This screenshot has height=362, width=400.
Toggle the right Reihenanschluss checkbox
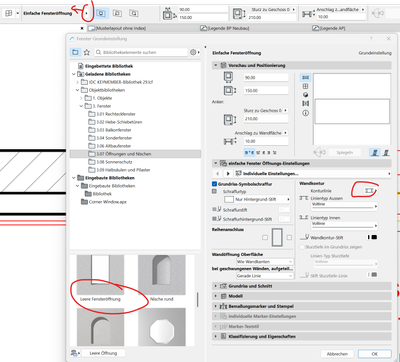click(x=289, y=238)
